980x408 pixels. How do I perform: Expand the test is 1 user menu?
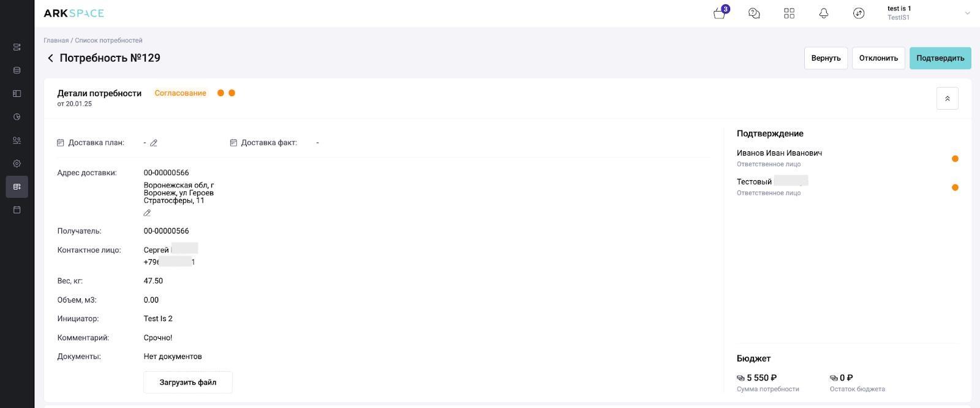click(967, 13)
